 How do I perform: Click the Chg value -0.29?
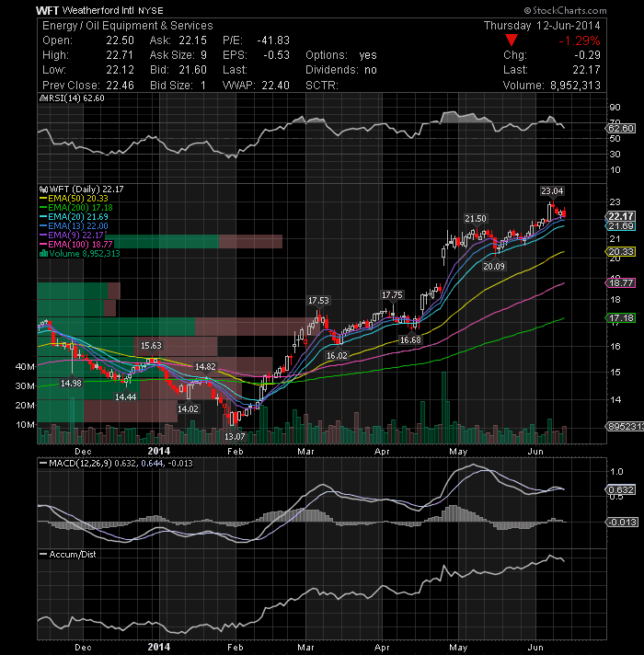coord(587,55)
